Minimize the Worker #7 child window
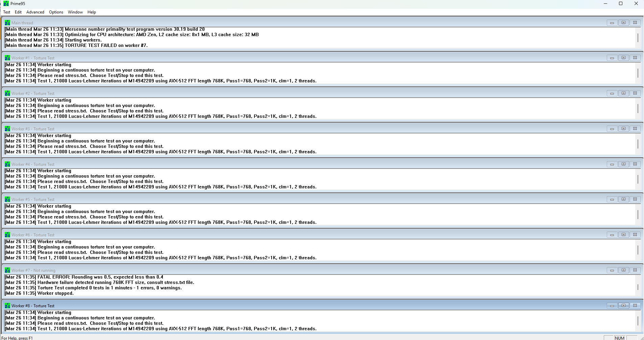Viewport: 644px width, 340px height. (612, 270)
